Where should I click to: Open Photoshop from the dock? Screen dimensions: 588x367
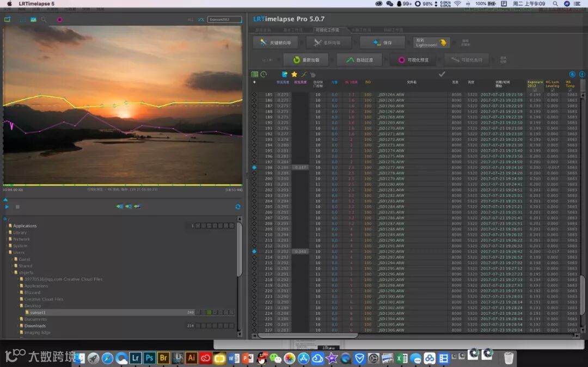(149, 358)
